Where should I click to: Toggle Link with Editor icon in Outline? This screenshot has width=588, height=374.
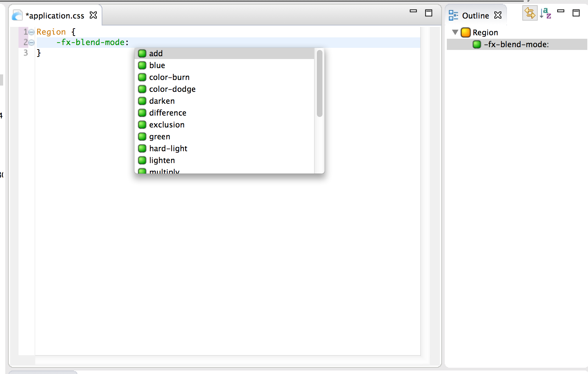coord(530,14)
